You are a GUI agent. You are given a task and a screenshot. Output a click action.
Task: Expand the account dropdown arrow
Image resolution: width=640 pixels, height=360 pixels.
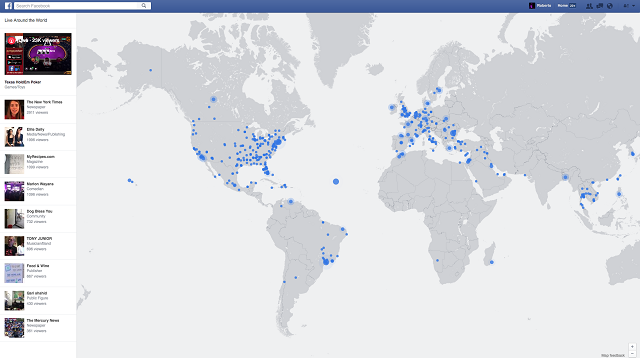click(x=633, y=6)
